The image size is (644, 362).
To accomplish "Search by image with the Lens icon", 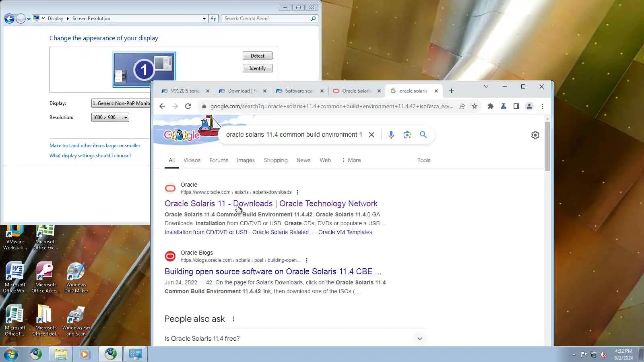I will (x=407, y=135).
